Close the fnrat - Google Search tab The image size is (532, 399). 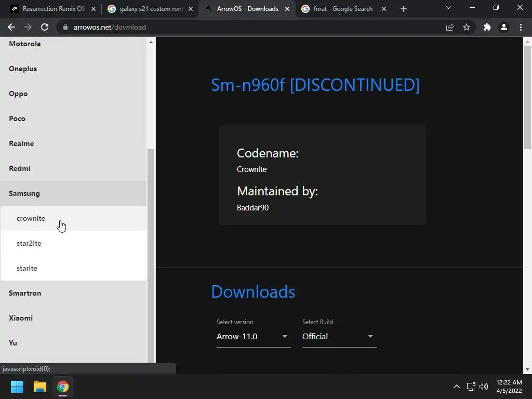384,9
